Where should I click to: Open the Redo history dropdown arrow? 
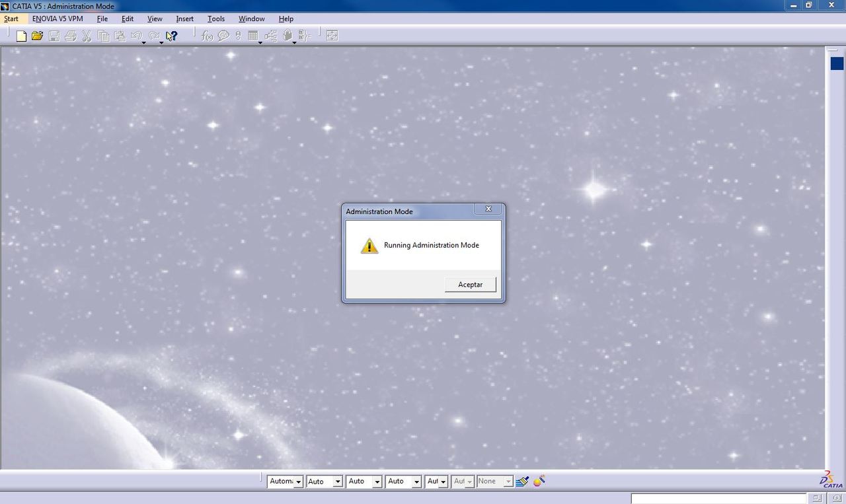(161, 42)
